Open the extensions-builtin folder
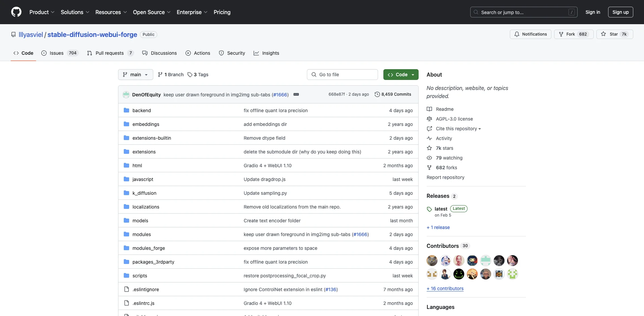 (x=152, y=138)
